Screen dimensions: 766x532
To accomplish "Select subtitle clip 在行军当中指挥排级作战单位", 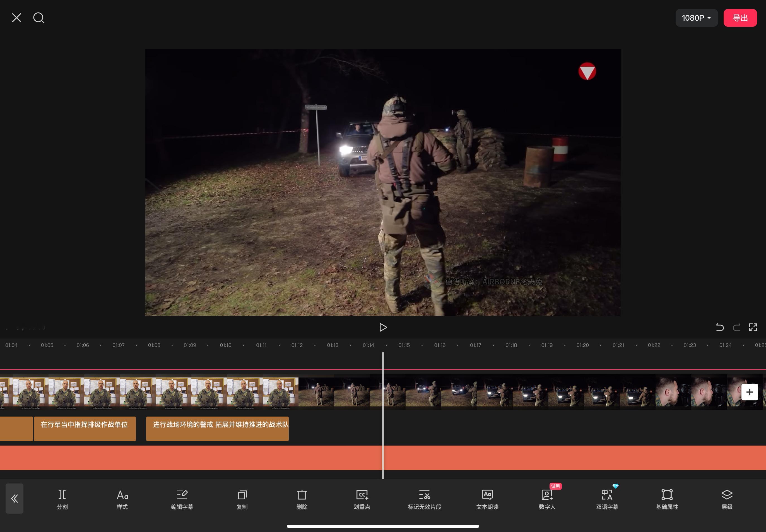I will tap(85, 429).
